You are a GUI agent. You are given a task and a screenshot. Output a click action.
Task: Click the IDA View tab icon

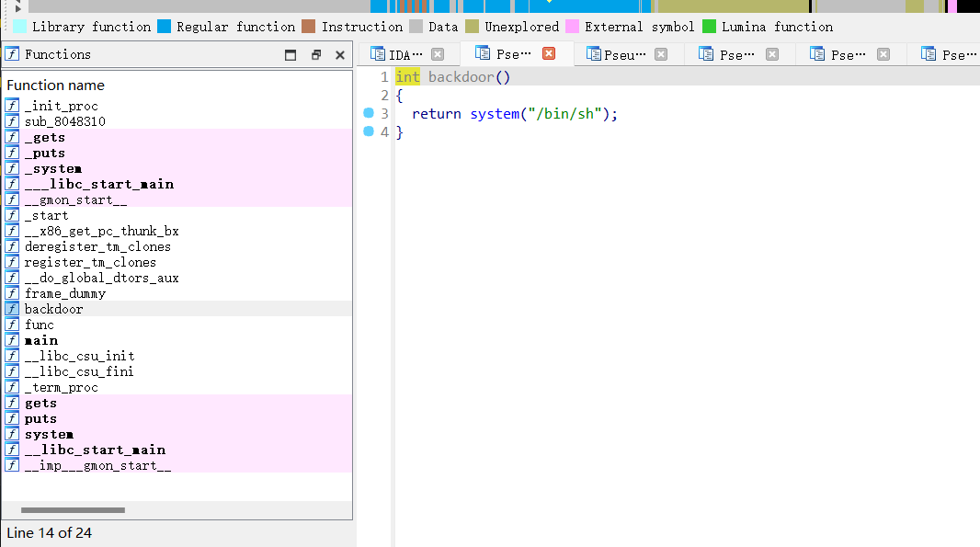coord(378,53)
